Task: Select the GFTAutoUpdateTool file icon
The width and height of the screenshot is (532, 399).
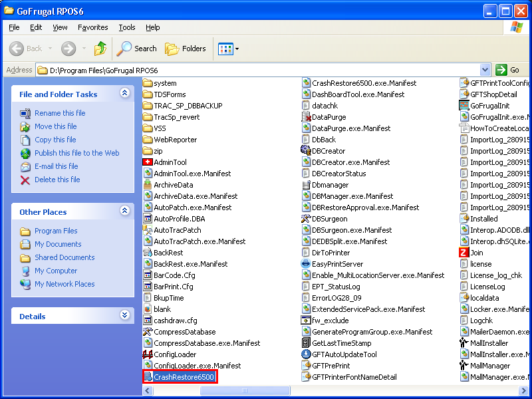Action: pyautogui.click(x=306, y=354)
